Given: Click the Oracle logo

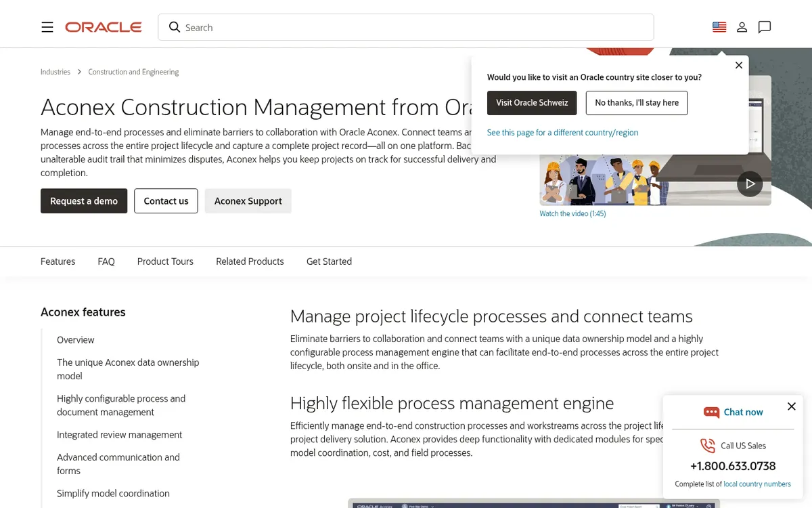Looking at the screenshot, I should point(104,27).
